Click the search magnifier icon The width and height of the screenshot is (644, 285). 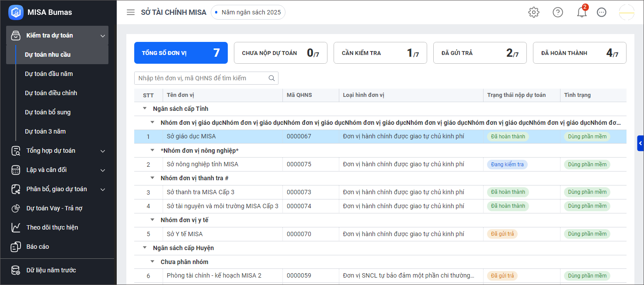[272, 78]
